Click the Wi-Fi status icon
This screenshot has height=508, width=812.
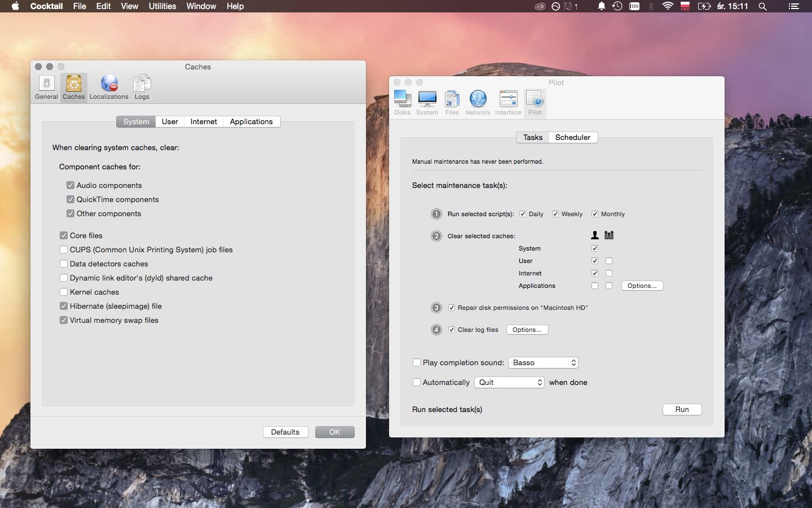click(x=668, y=6)
